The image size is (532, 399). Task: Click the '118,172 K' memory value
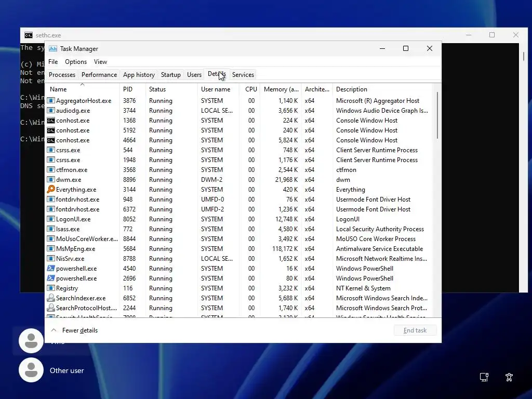point(285,249)
